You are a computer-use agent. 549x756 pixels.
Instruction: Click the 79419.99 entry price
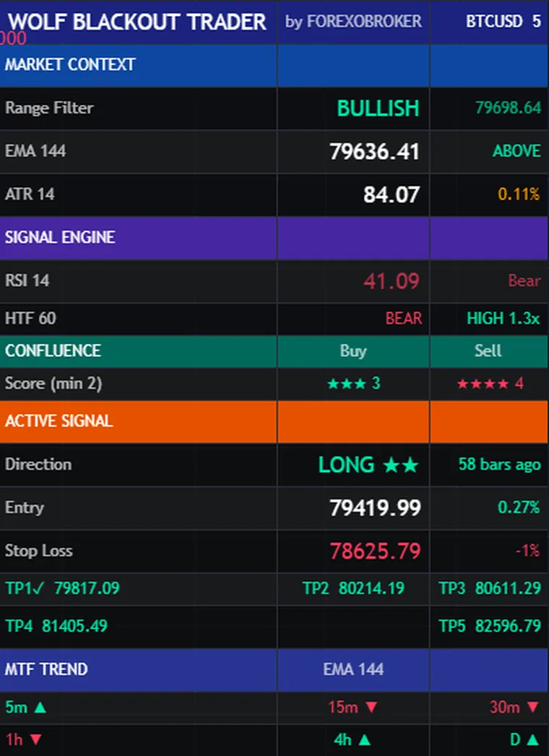(375, 508)
